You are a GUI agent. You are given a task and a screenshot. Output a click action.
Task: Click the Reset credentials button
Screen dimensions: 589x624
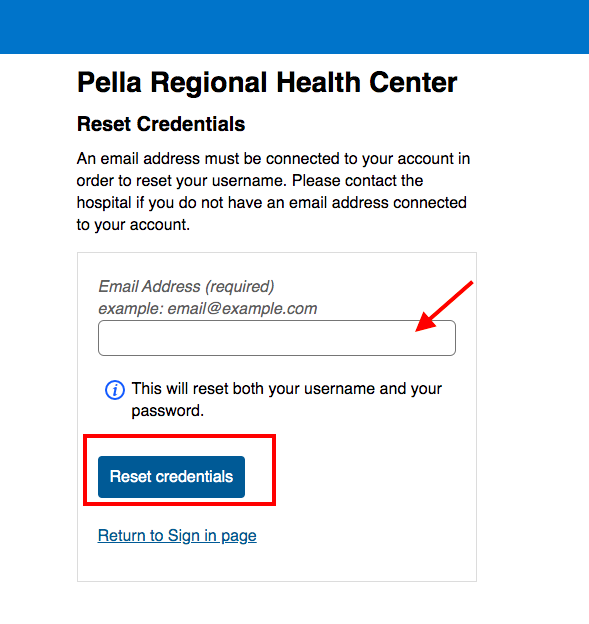pos(172,477)
